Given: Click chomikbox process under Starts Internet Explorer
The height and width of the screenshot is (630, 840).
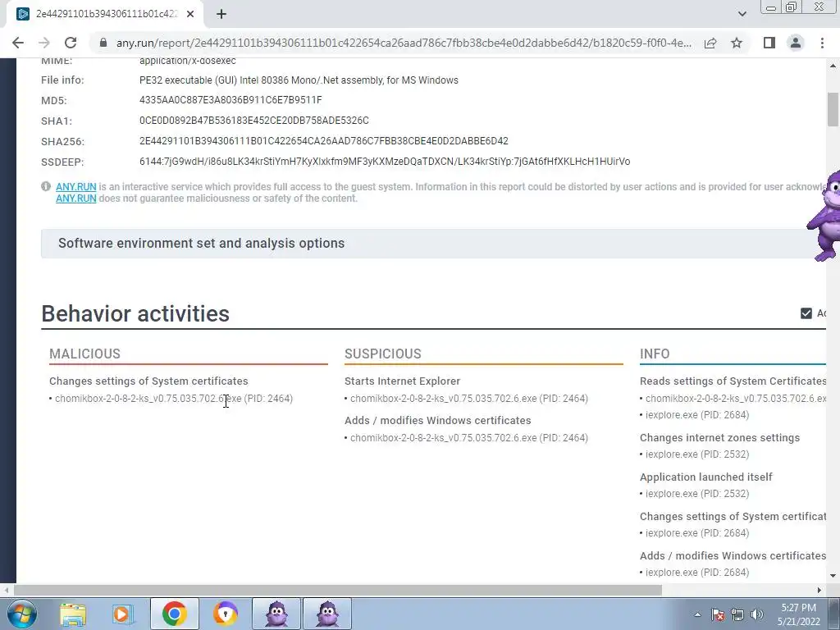Looking at the screenshot, I should (x=468, y=399).
